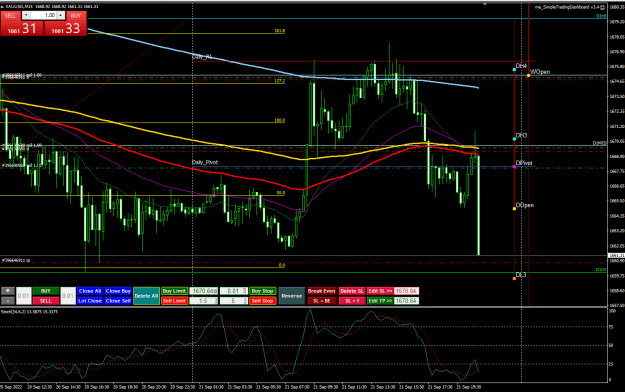The height and width of the screenshot is (392, 625).
Task: Click the SL = BE button
Action: 321,301
